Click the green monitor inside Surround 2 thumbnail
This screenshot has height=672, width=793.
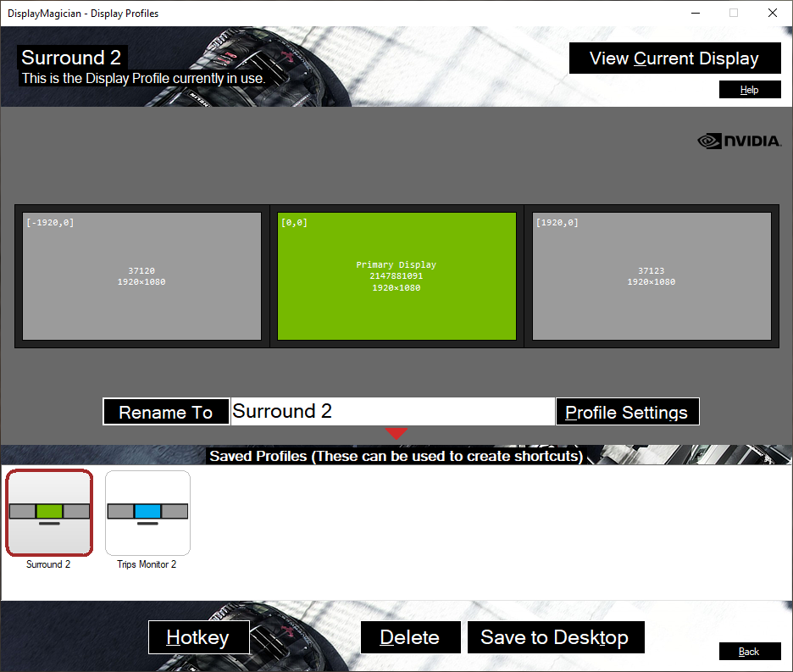coord(48,511)
